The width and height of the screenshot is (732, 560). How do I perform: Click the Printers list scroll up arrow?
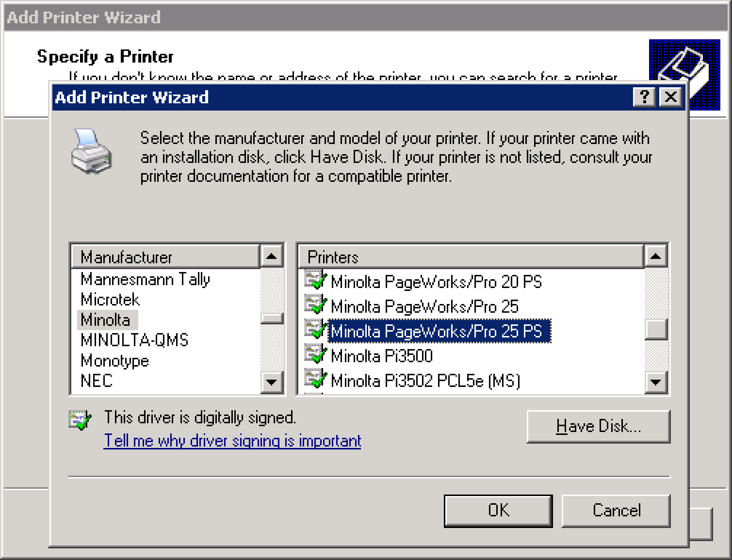(x=656, y=256)
